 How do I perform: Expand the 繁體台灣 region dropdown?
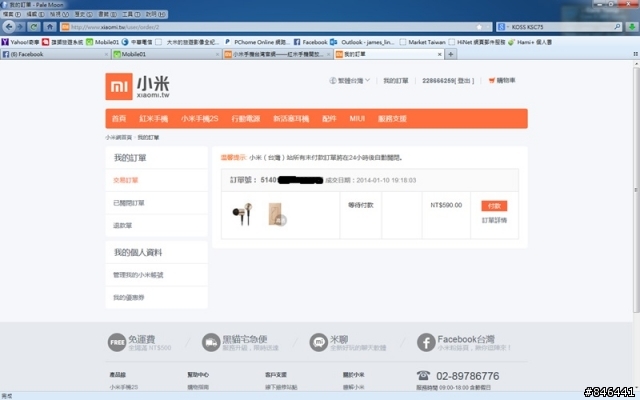coord(350,81)
